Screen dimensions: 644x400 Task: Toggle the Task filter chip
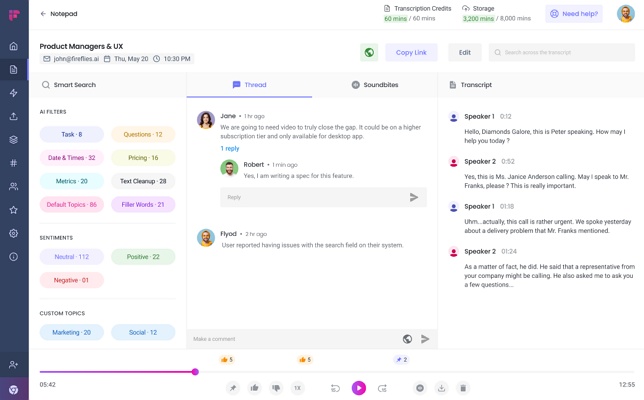(x=72, y=134)
